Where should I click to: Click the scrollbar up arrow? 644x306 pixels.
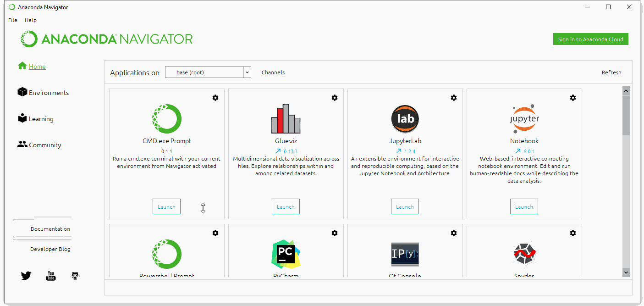(626, 91)
